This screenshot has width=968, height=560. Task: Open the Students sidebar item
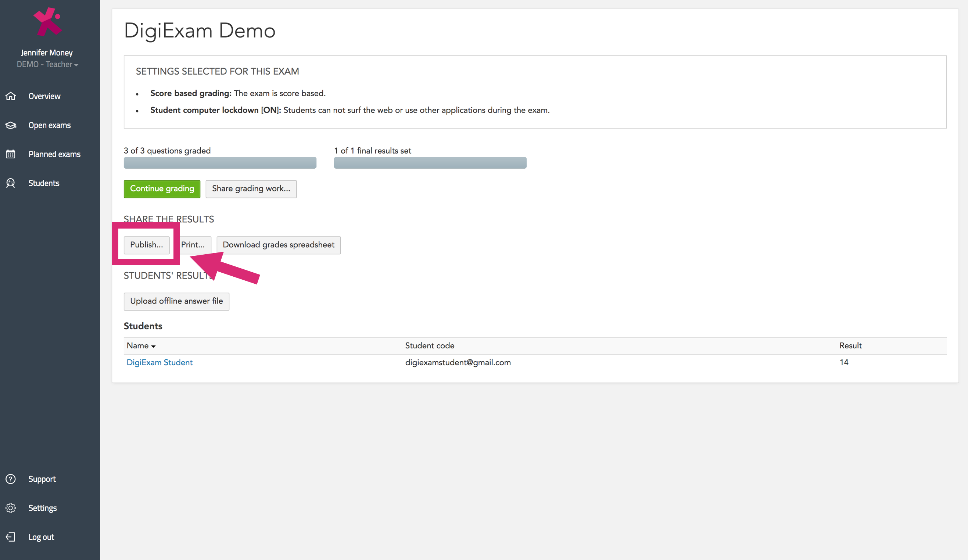pos(44,183)
